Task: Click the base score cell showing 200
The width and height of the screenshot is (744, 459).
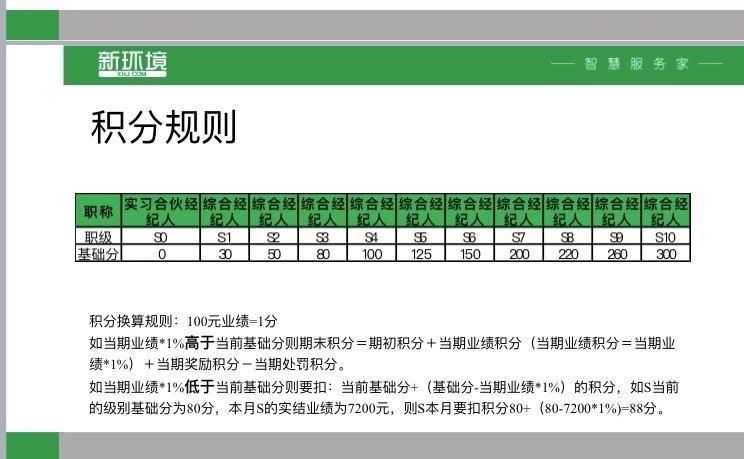Action: pos(518,254)
